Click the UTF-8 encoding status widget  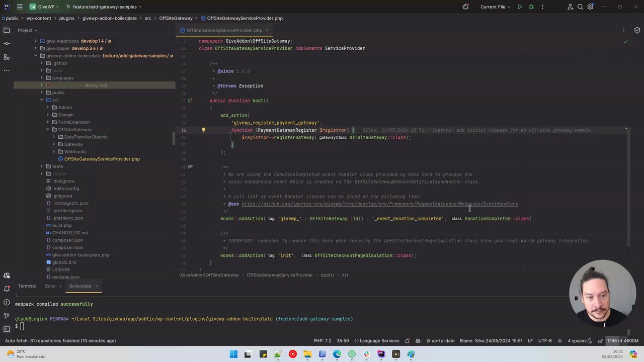pyautogui.click(x=545, y=341)
